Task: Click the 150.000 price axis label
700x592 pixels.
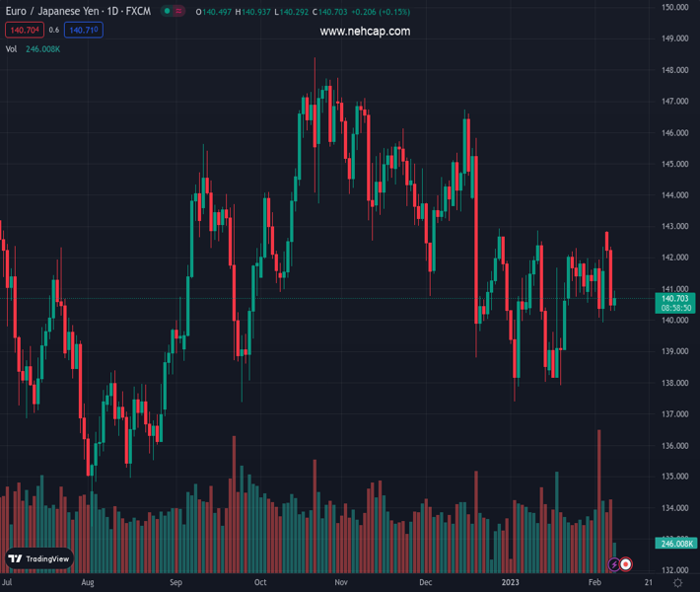Action: click(675, 7)
